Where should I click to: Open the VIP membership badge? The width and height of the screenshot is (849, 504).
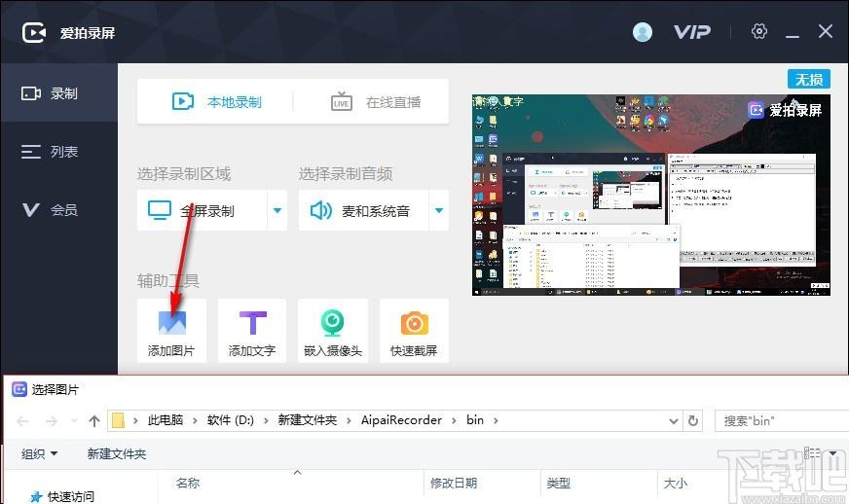pos(692,32)
